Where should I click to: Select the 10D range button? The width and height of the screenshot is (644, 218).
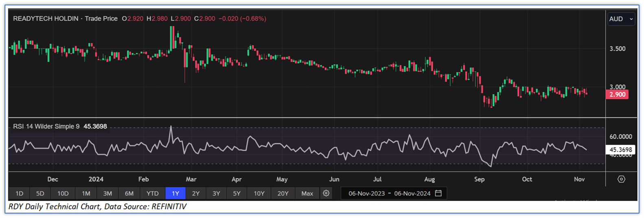click(63, 193)
